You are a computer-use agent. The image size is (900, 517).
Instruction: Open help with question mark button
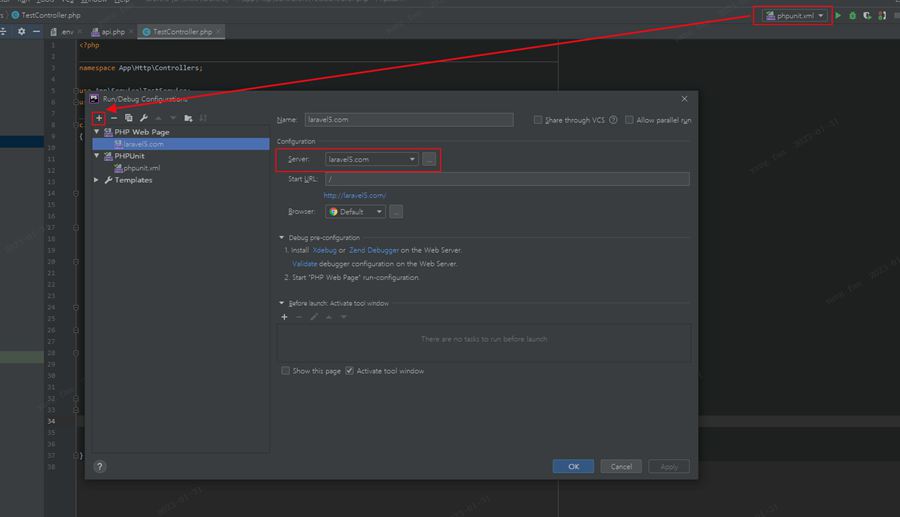(x=100, y=466)
